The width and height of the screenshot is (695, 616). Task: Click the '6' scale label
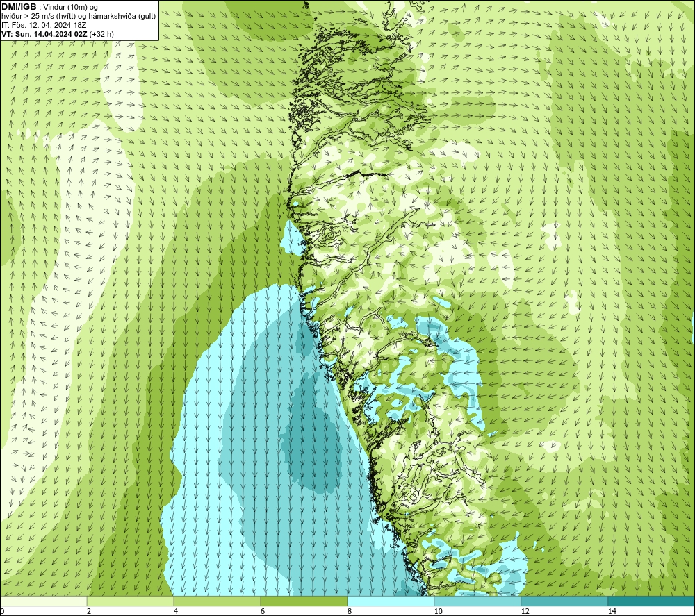point(263,611)
